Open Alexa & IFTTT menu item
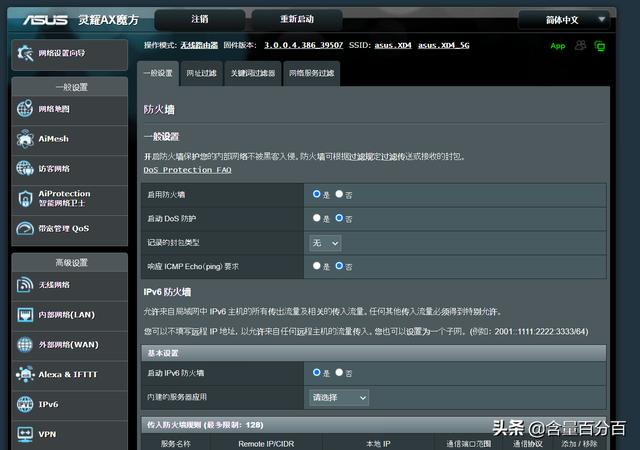This screenshot has height=450, width=640. pyautogui.click(x=70, y=374)
